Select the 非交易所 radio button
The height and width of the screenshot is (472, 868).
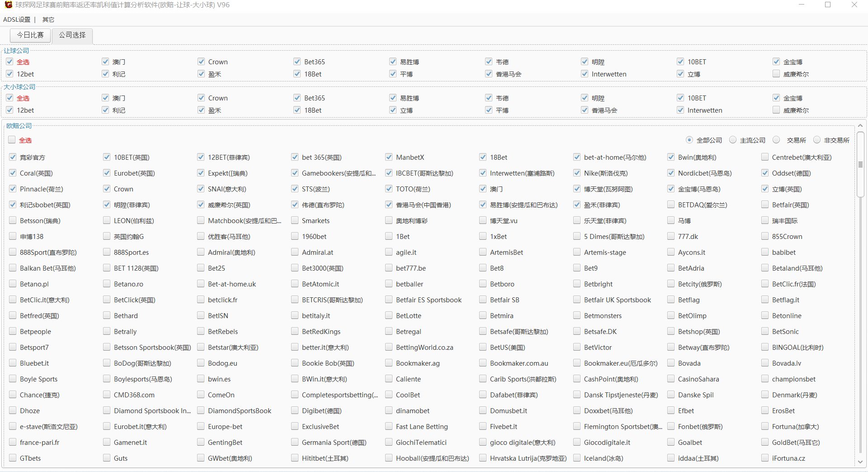click(817, 140)
